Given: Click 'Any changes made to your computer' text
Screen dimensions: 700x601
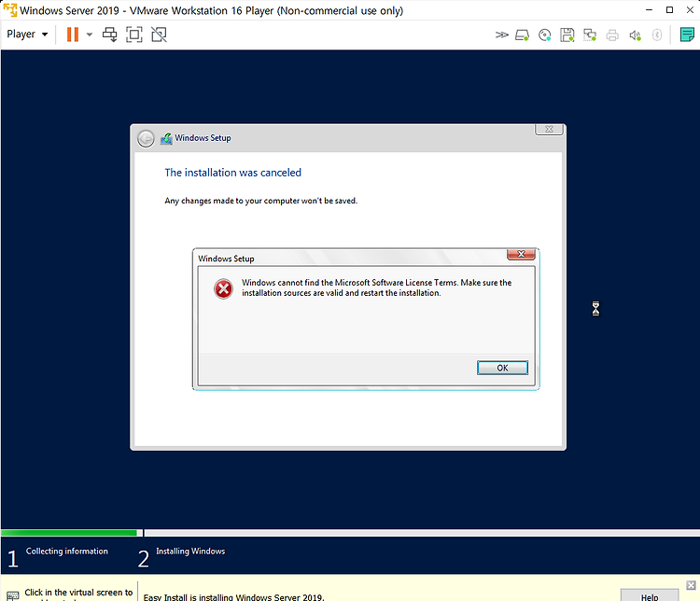Looking at the screenshot, I should (x=260, y=201).
